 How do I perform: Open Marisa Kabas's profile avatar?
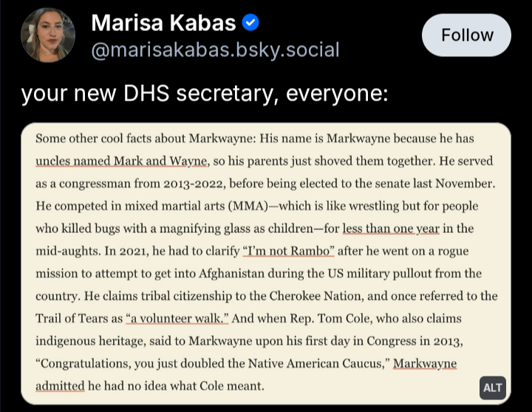[48, 36]
